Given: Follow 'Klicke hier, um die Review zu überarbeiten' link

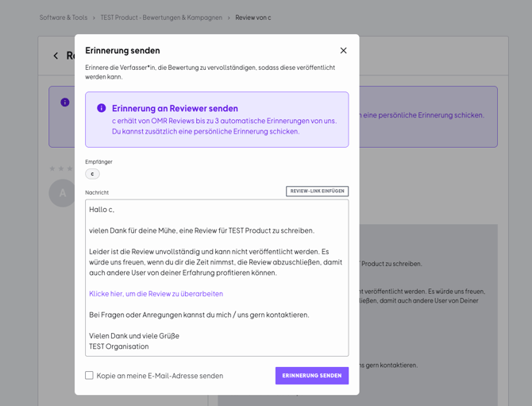Looking at the screenshot, I should [x=156, y=294].
